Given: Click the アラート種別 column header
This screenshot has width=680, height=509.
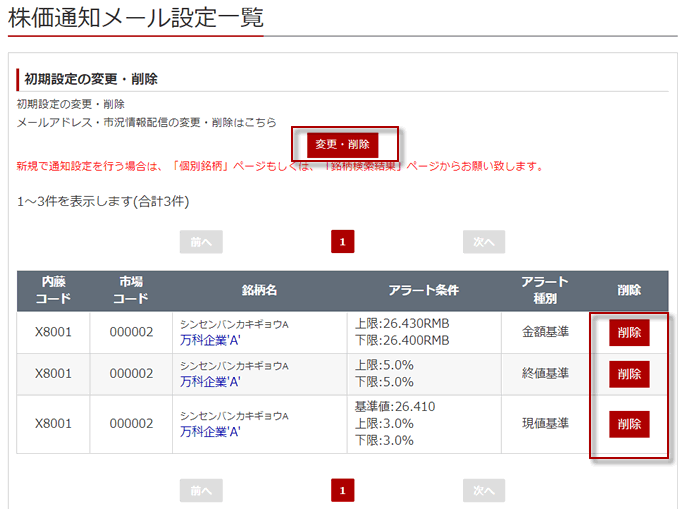Looking at the screenshot, I should coord(545,290).
